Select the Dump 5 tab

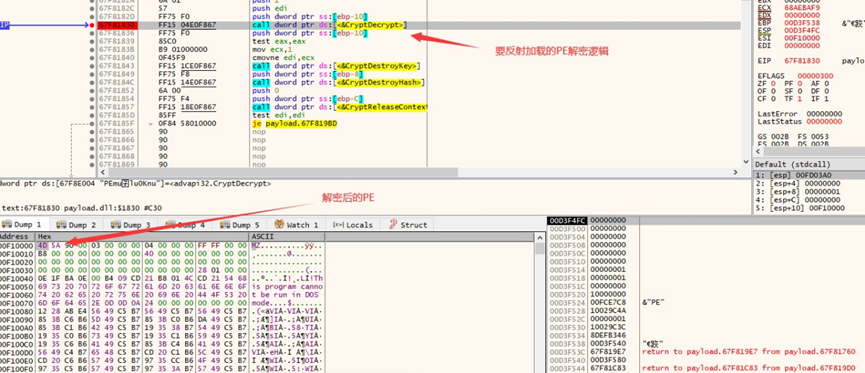click(240, 225)
